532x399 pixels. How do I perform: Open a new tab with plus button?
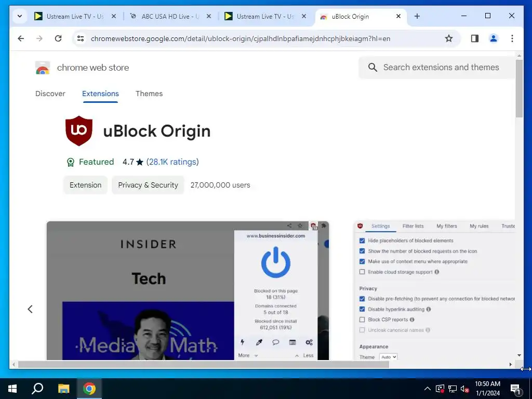(x=417, y=16)
